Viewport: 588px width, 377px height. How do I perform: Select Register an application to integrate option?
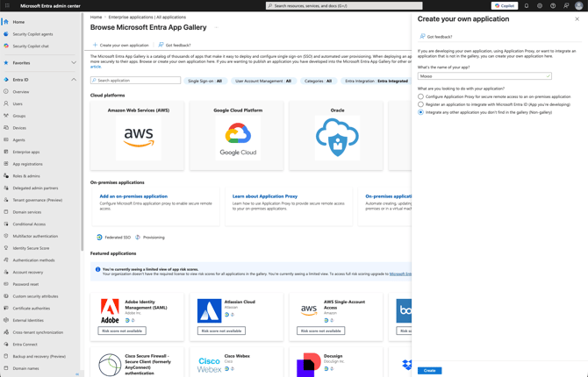click(x=420, y=104)
